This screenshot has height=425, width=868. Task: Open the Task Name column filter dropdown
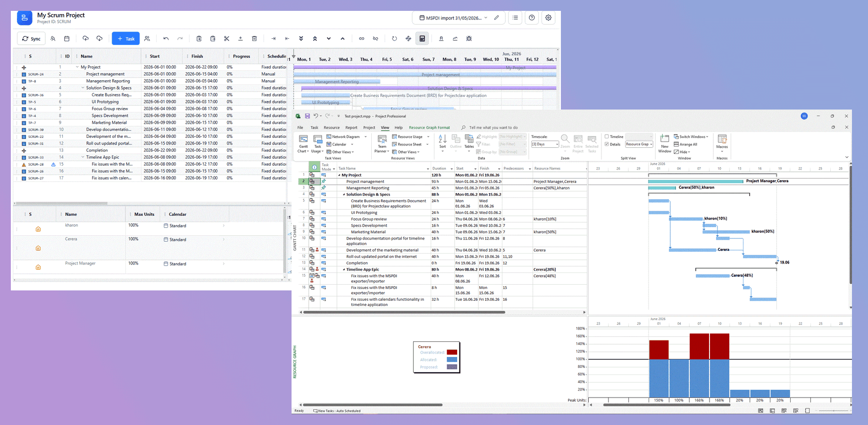[x=428, y=169]
